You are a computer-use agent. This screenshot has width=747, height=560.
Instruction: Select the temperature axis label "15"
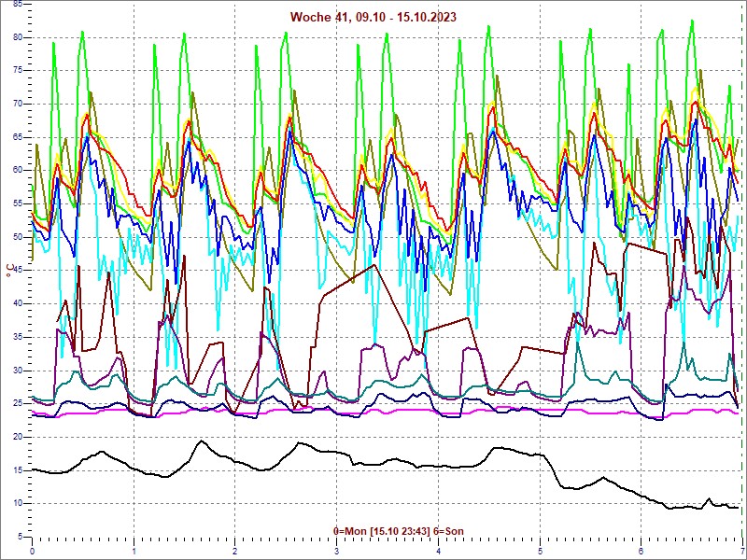click(17, 470)
